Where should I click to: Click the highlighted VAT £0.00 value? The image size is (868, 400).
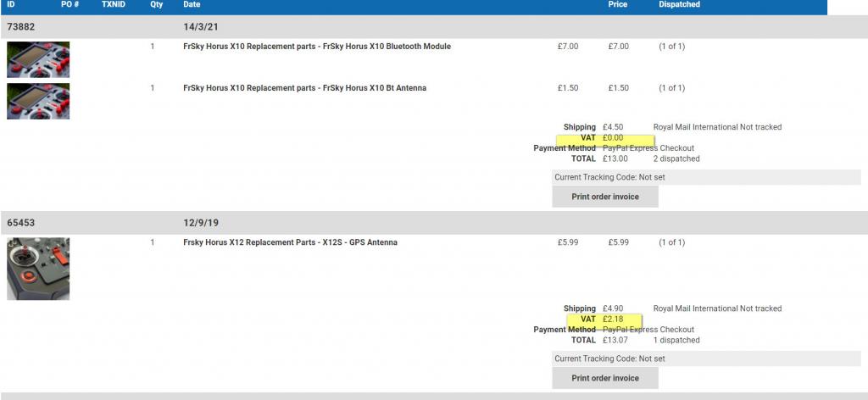pyautogui.click(x=613, y=138)
